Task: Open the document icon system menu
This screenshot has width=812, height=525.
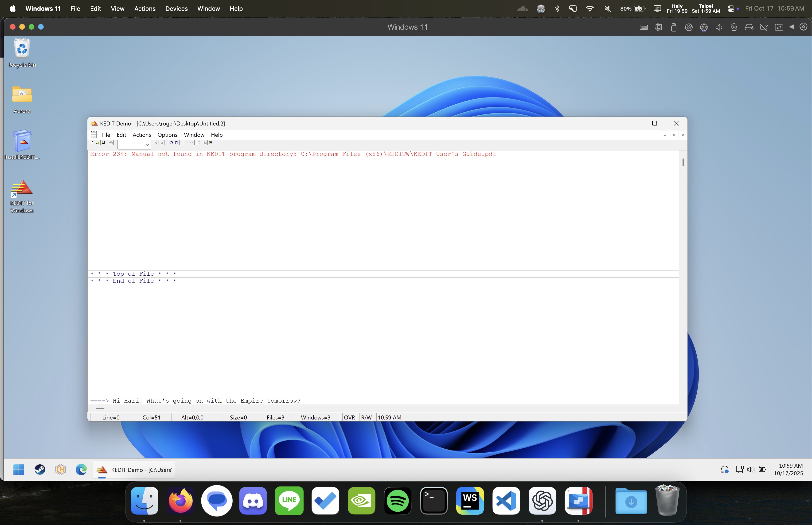Action: [x=94, y=135]
